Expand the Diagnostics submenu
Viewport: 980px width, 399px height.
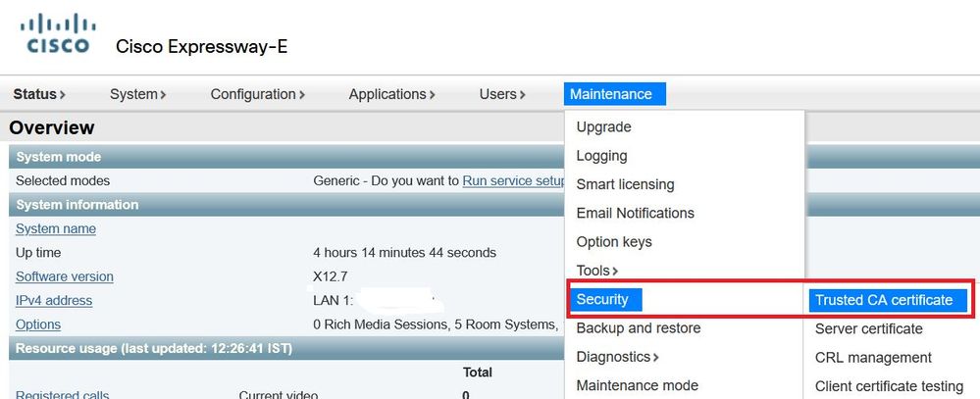[617, 357]
